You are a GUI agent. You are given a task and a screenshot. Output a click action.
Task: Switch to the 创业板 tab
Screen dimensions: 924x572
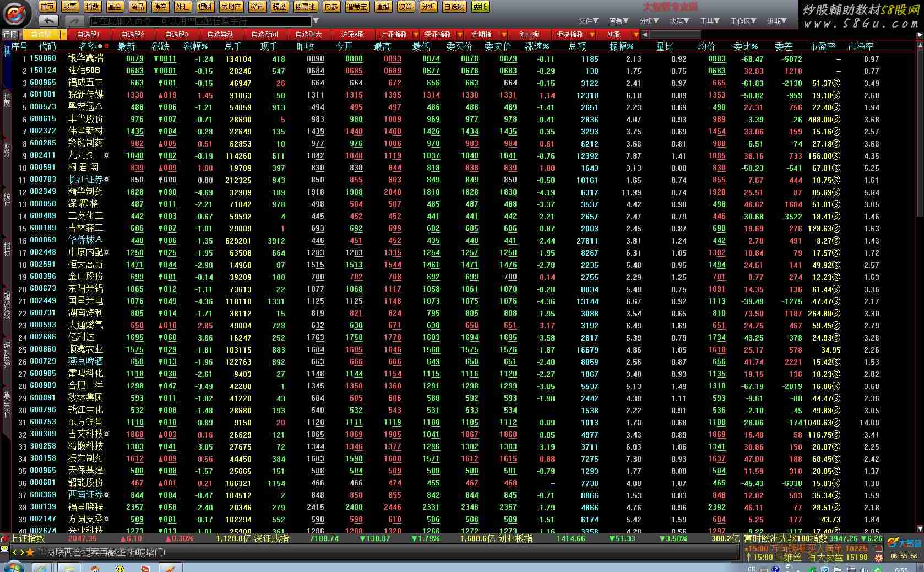(529, 34)
